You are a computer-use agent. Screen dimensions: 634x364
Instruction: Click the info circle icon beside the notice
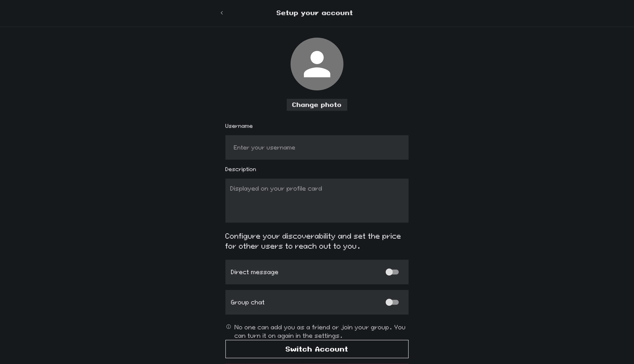[228, 327]
